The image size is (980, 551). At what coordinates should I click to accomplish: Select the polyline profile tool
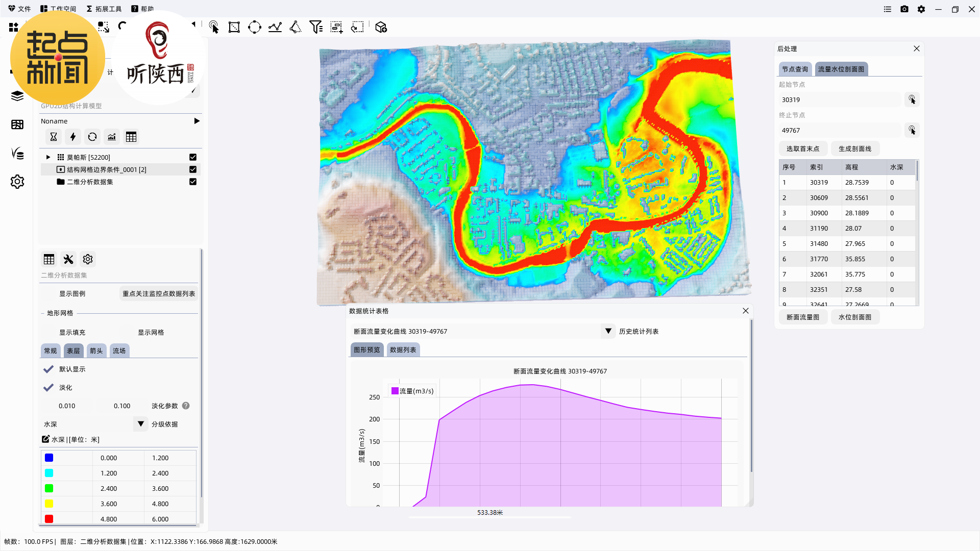click(x=275, y=27)
